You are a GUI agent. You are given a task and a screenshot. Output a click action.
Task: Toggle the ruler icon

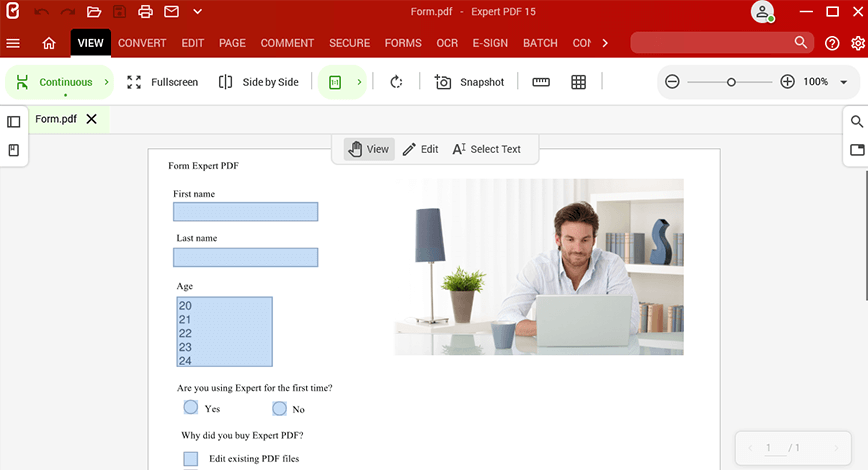pos(541,82)
